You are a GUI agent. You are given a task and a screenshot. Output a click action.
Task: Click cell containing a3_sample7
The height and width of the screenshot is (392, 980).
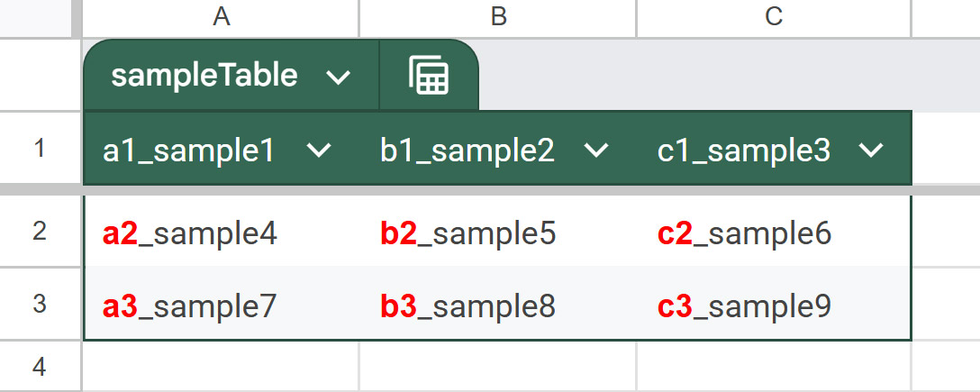190,306
